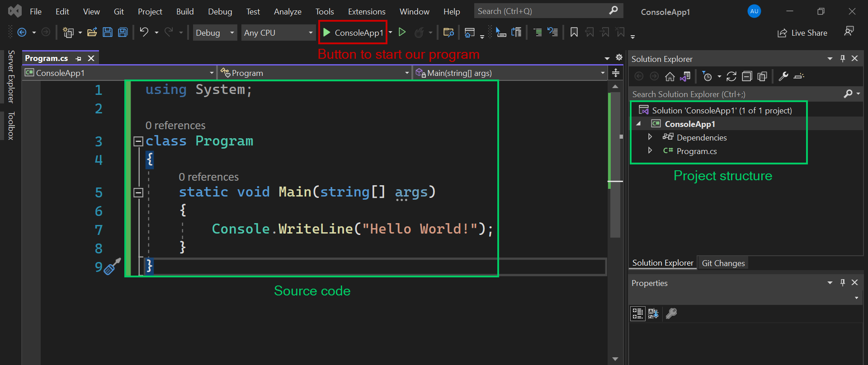Open the Any CPU platform dropdown

coord(278,33)
